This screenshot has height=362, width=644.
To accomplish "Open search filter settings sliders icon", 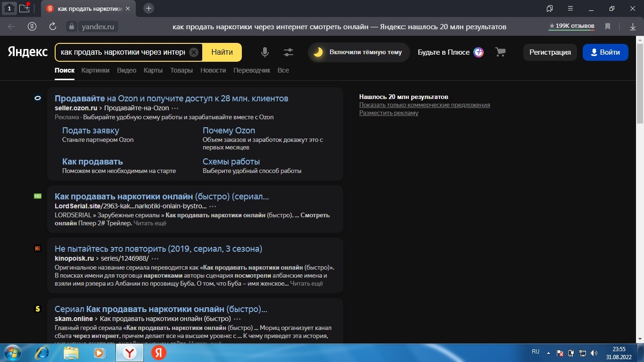I will click(289, 52).
